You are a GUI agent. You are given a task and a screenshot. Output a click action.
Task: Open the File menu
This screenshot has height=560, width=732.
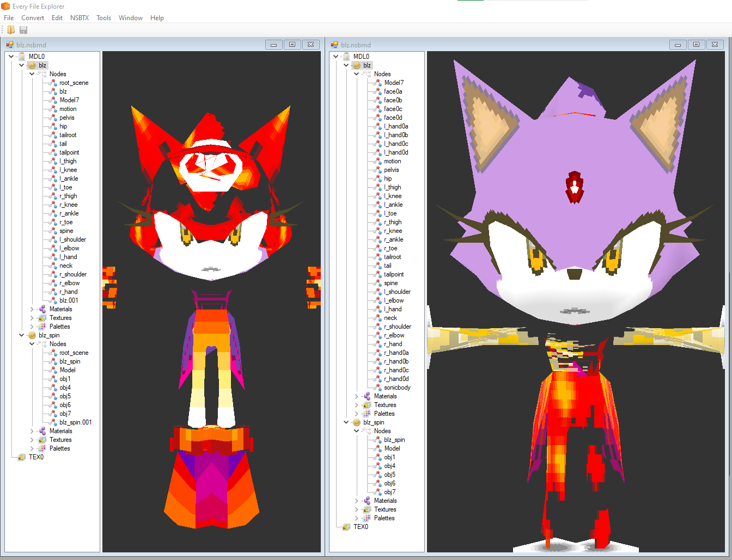pos(9,18)
